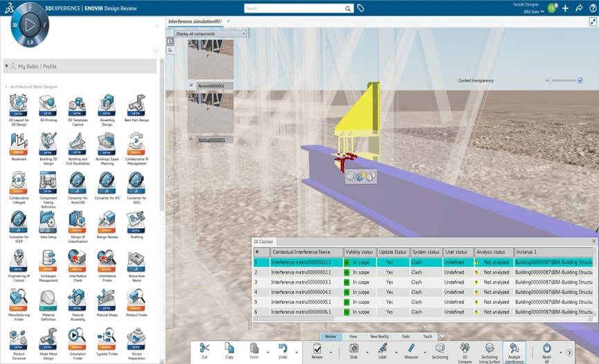
Task: Select the Measure tool
Action: point(411,351)
